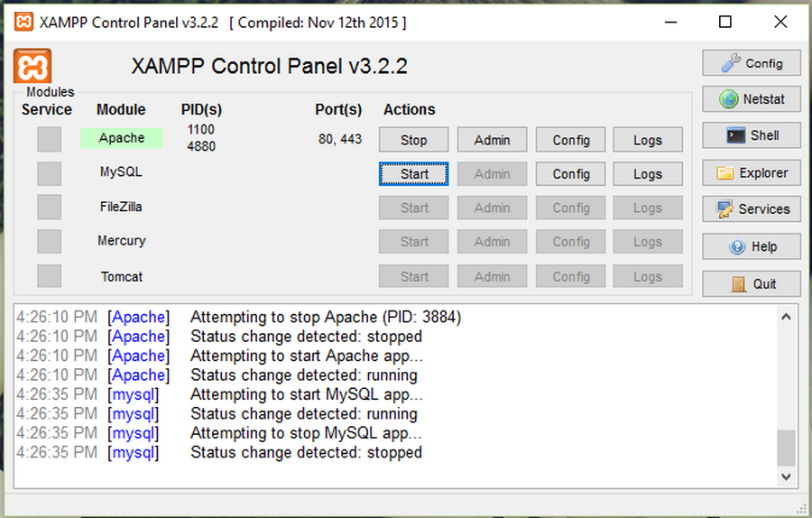Viewport: 812px width, 518px height.
Task: Toggle the Apache service checkbox
Action: [50, 139]
